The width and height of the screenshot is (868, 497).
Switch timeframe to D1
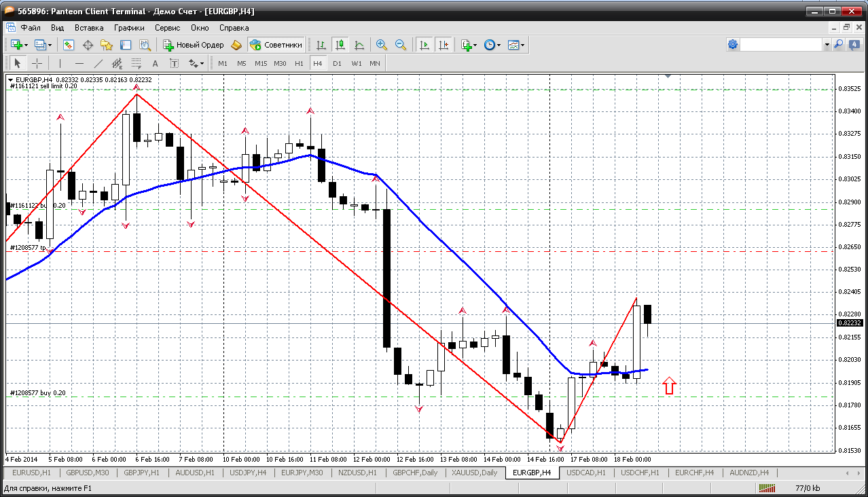(x=337, y=63)
